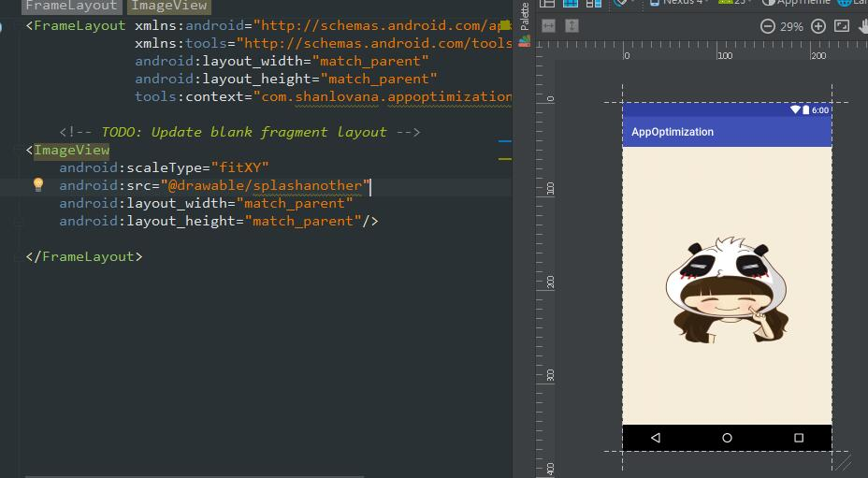Click the FrameLayout layout_height match_parent value

(379, 79)
